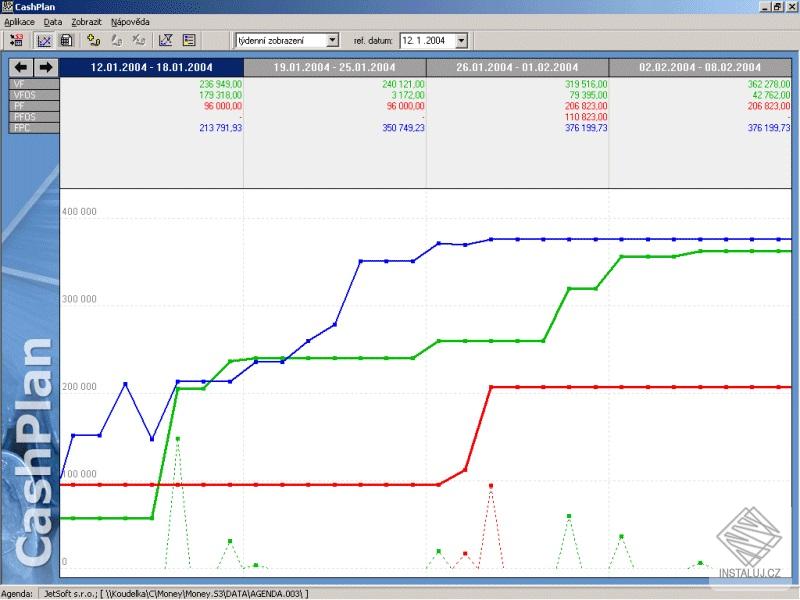Select the 12.01.2004 - 18.01.2004 week header
800x600 pixels.
[x=152, y=67]
